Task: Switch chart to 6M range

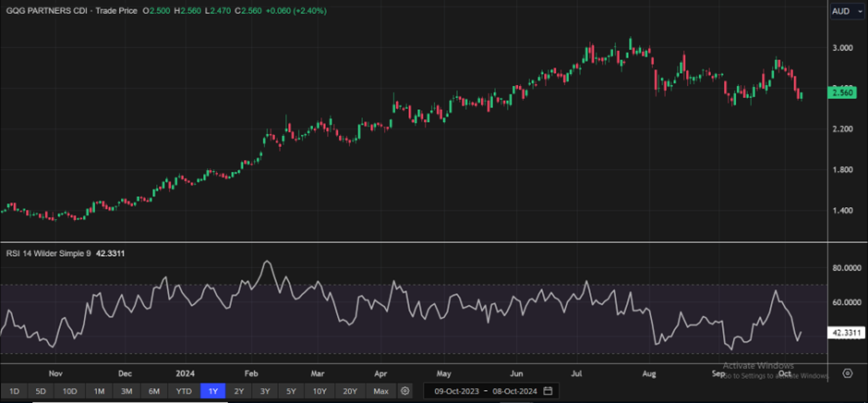Action: coord(154,391)
